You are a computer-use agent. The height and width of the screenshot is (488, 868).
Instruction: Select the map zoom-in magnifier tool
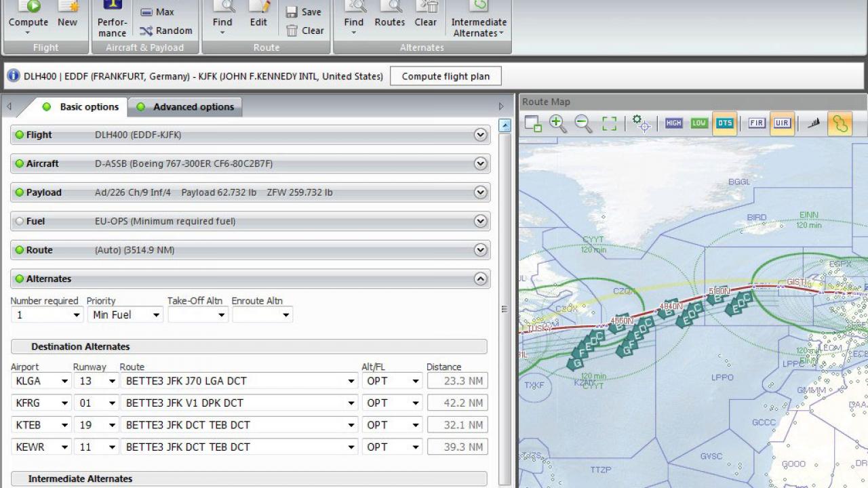pos(558,124)
